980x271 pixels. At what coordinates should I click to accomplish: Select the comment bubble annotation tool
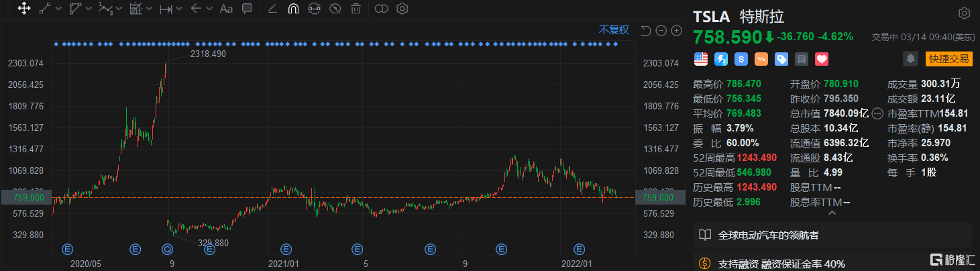pyautogui.click(x=247, y=9)
